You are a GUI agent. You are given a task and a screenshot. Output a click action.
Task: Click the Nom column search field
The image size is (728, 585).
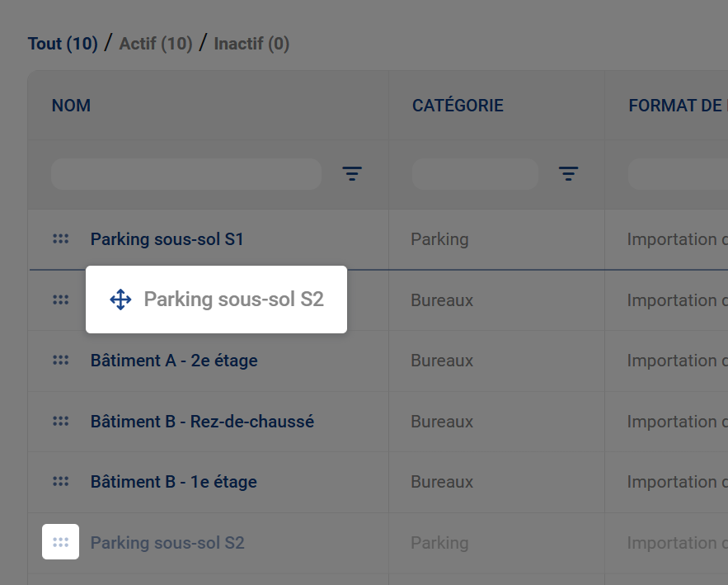186,174
